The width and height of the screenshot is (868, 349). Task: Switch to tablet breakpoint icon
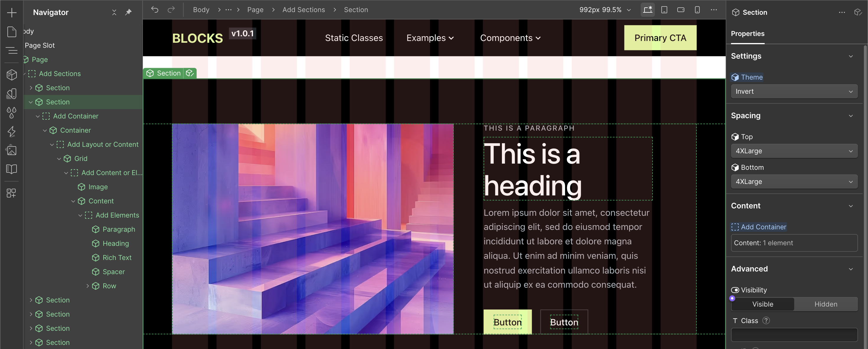click(x=664, y=10)
